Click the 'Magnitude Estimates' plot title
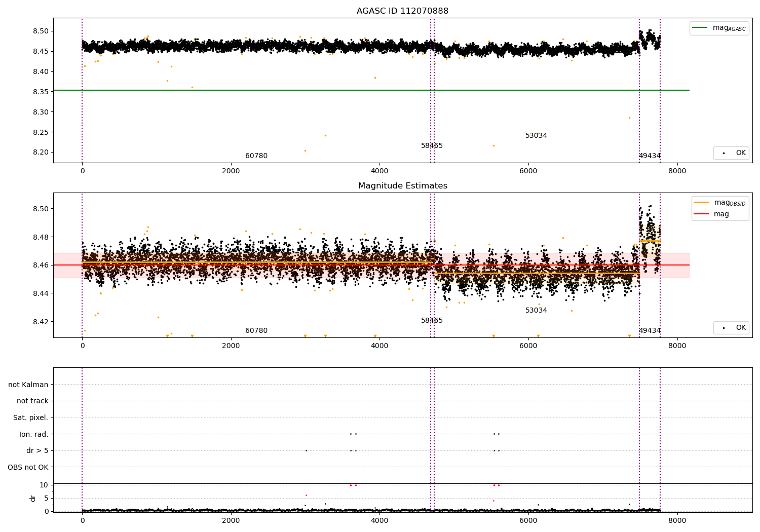The height and width of the screenshot is (532, 760). coord(402,186)
